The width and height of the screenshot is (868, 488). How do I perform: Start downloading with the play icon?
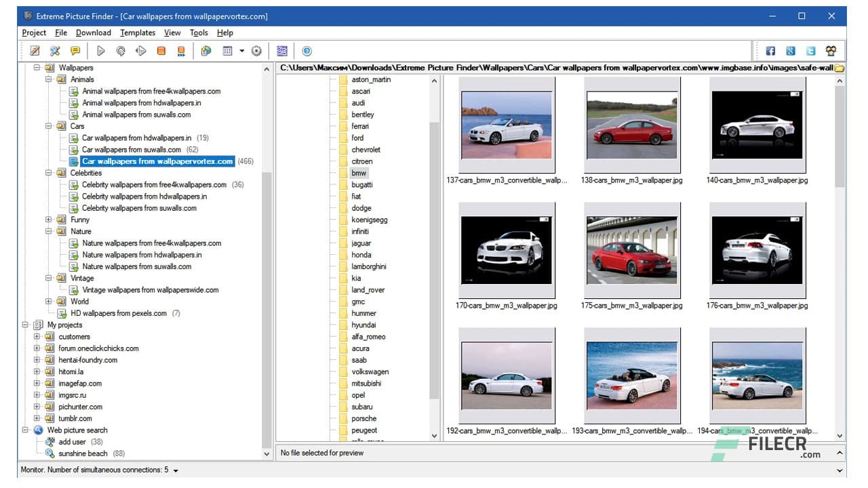[101, 50]
